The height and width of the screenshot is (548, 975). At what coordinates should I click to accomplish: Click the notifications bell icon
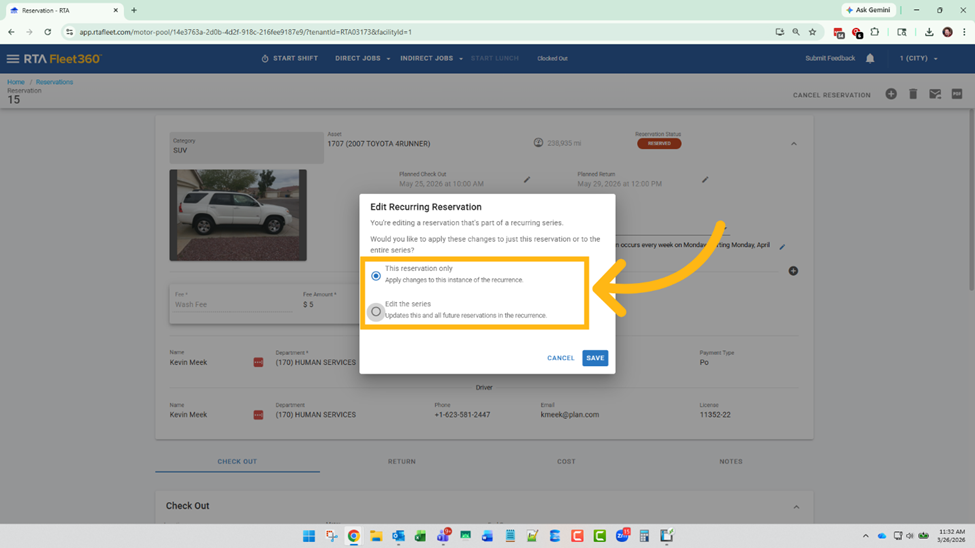click(x=870, y=59)
